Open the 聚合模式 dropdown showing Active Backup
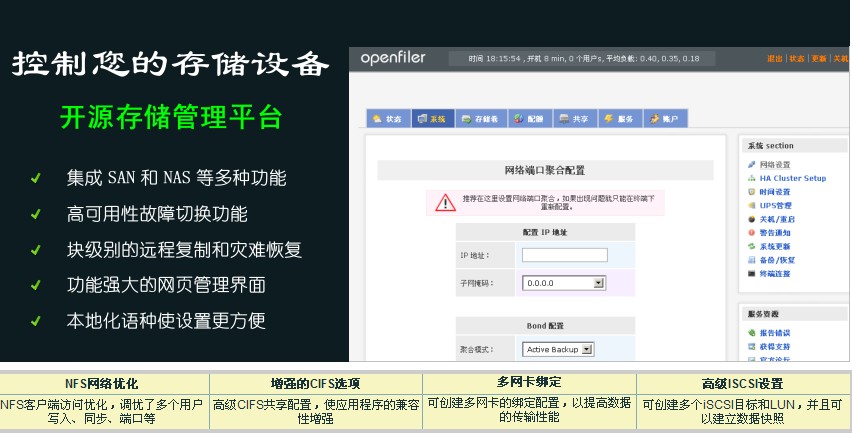The width and height of the screenshot is (852, 442). click(557, 349)
